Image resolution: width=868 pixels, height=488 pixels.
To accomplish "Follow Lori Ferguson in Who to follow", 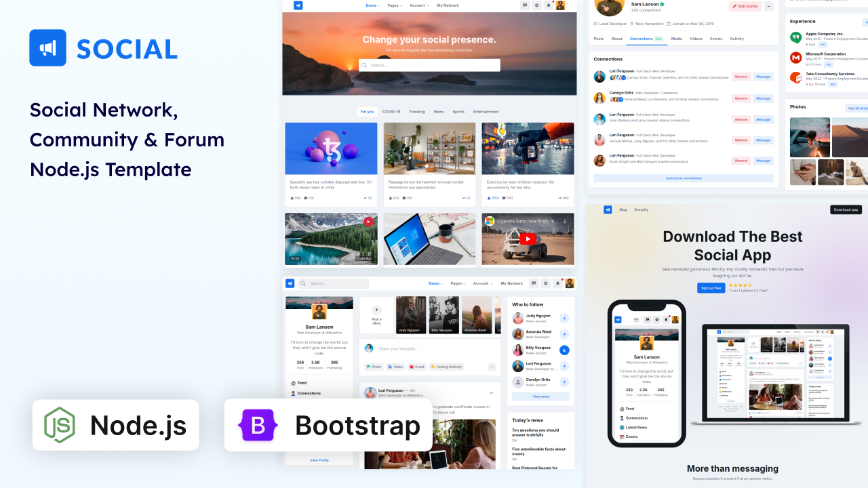I will [564, 366].
